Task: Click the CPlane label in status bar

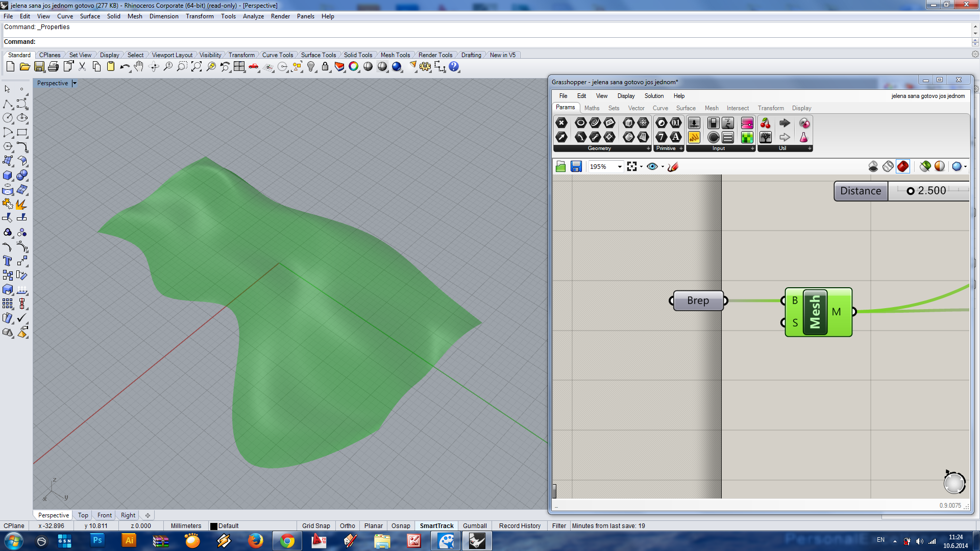Action: [14, 526]
